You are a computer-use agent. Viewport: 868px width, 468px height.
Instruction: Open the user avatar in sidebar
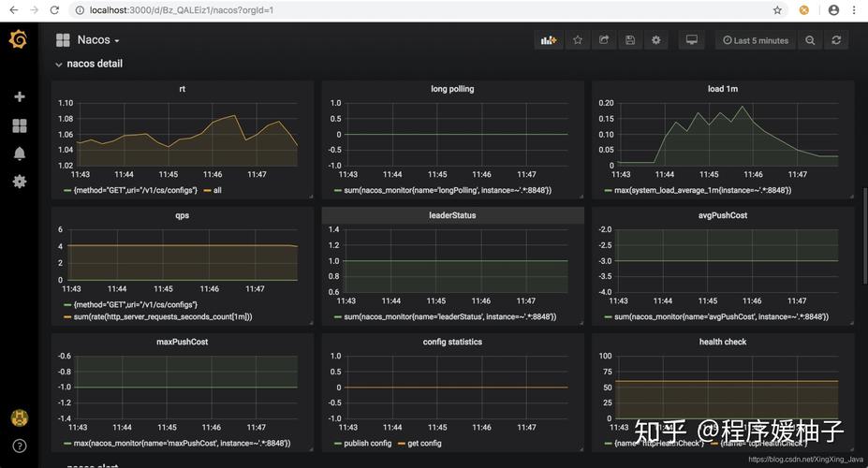[20, 418]
